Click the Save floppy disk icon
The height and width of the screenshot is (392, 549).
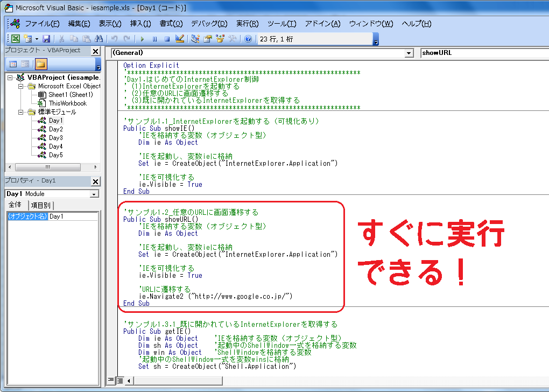46,39
